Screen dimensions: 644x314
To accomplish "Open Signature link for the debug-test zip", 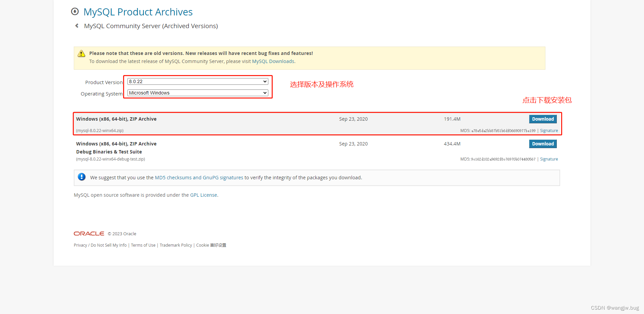I will 549,159.
